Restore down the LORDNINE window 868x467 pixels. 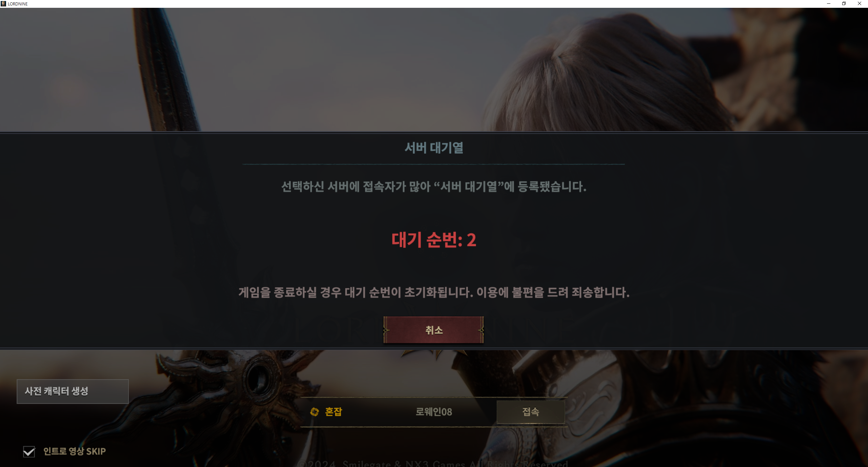pyautogui.click(x=844, y=4)
